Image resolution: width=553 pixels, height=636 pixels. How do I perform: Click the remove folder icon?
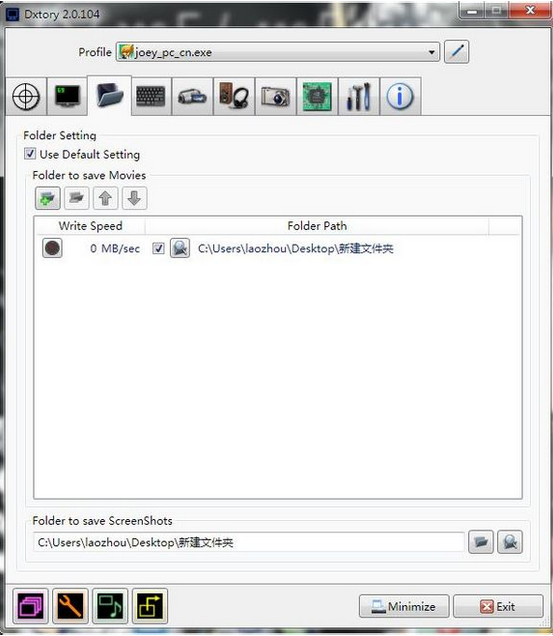[76, 198]
